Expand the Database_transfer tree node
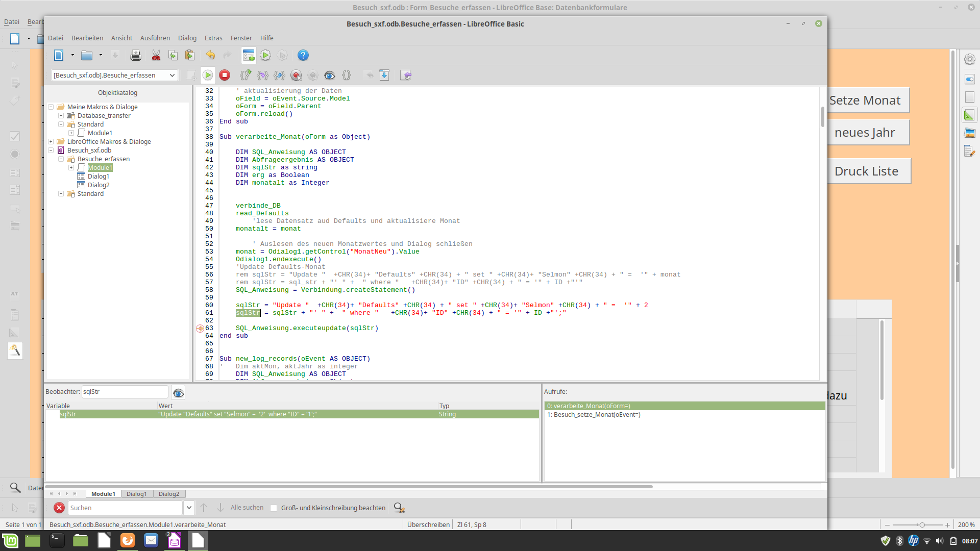980x551 pixels. pyautogui.click(x=61, y=116)
